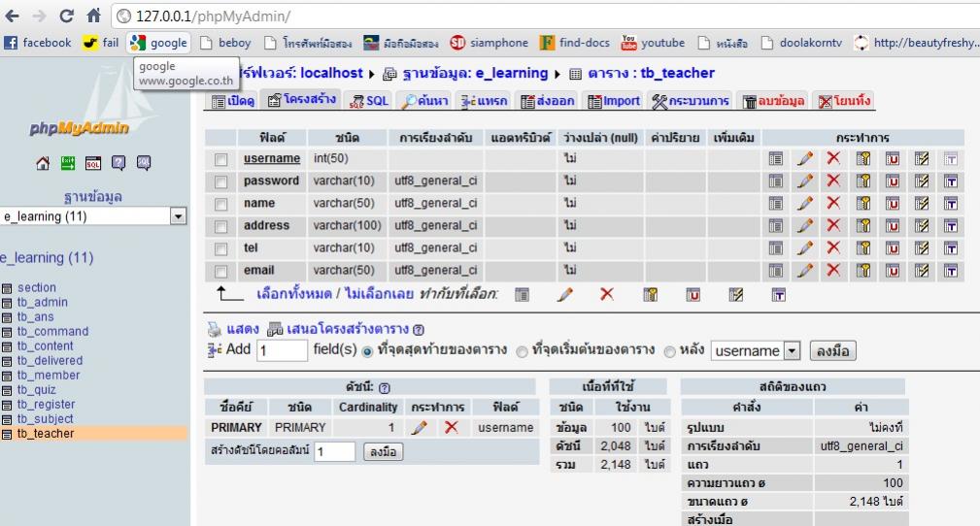Edit the PRIMARY index with pencil icon

(x=420, y=427)
